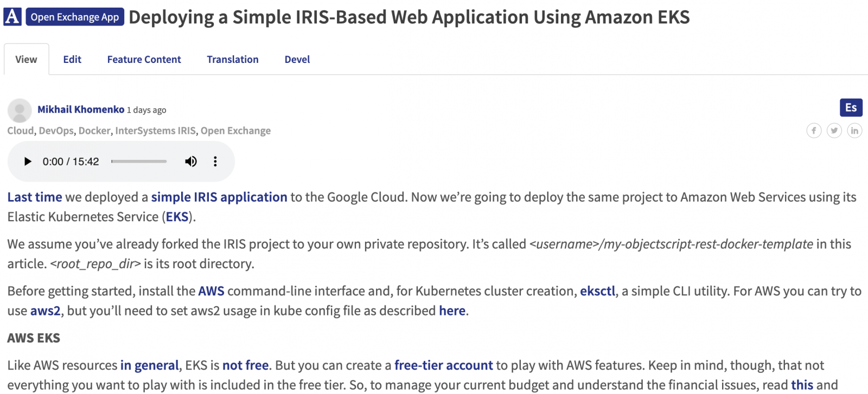
Task: Click the 'here' kube config link
Action: tap(452, 311)
